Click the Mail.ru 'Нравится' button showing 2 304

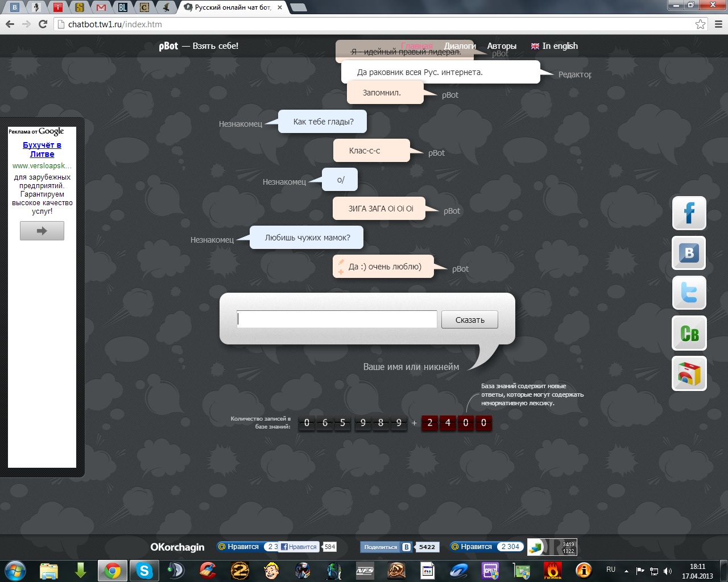(x=486, y=547)
